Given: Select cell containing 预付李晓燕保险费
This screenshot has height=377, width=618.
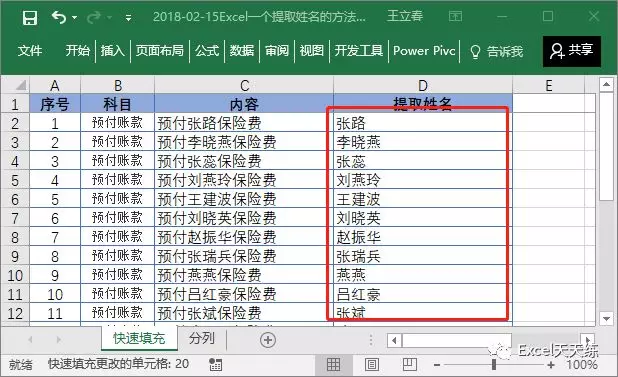Looking at the screenshot, I should tap(244, 142).
